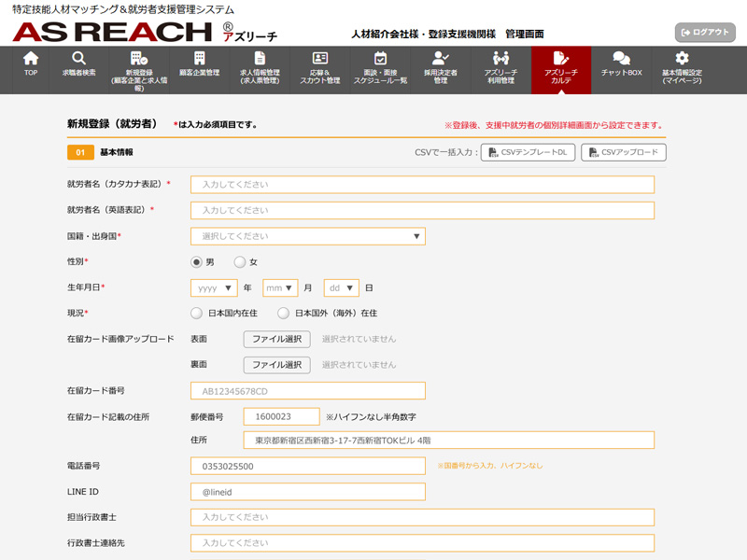
Task: Click ※国番号から入力、ハイフンなし note
Action: pyautogui.click(x=489, y=466)
